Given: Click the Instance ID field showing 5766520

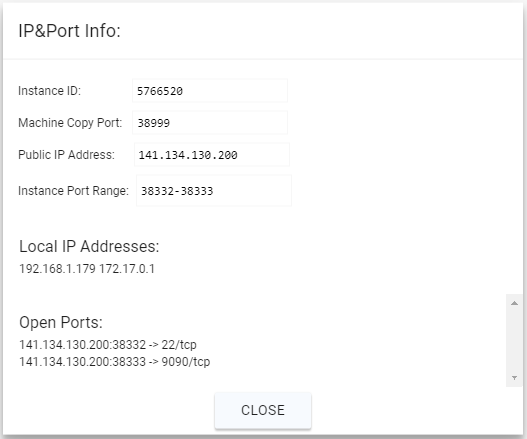Looking at the screenshot, I should (x=210, y=90).
